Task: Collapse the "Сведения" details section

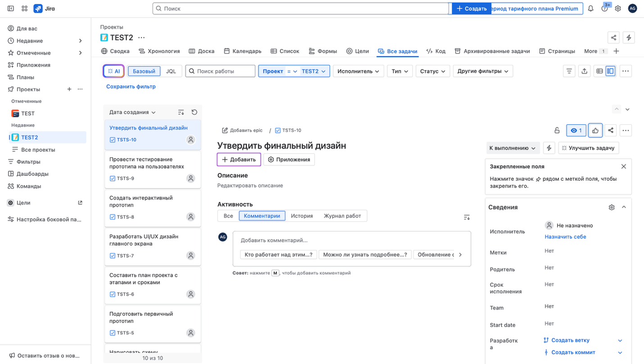Action: (624, 207)
